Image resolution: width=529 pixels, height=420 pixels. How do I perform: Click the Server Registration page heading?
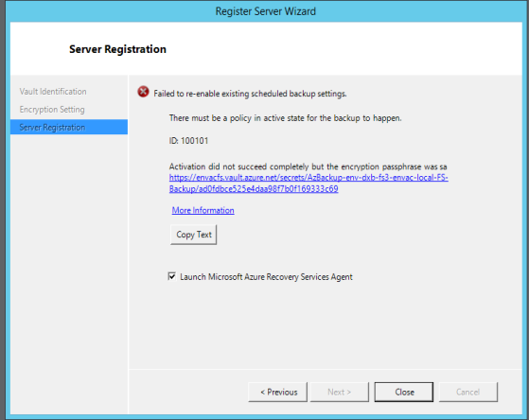117,49
